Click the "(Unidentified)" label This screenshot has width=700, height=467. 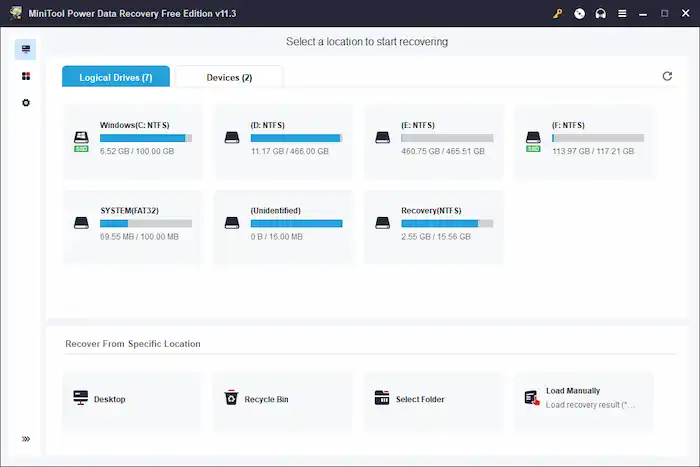[x=275, y=210]
